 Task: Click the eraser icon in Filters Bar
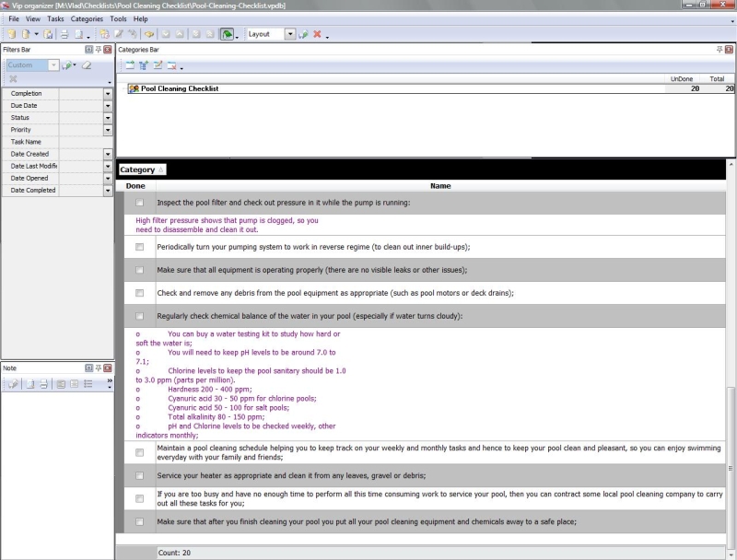tap(87, 65)
